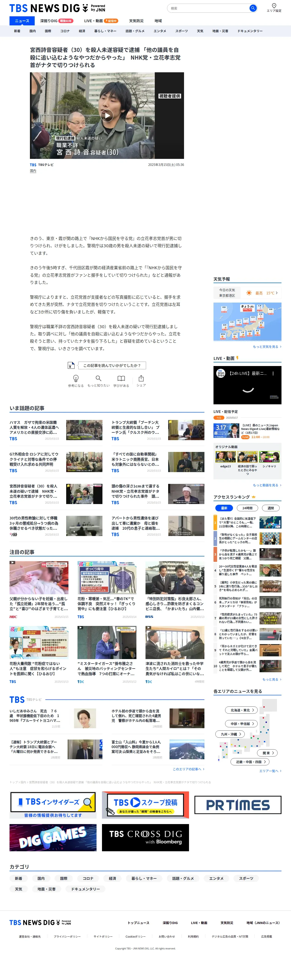Click the もっと知りたい magnifier icon
291x980 pixels.
tap(98, 378)
